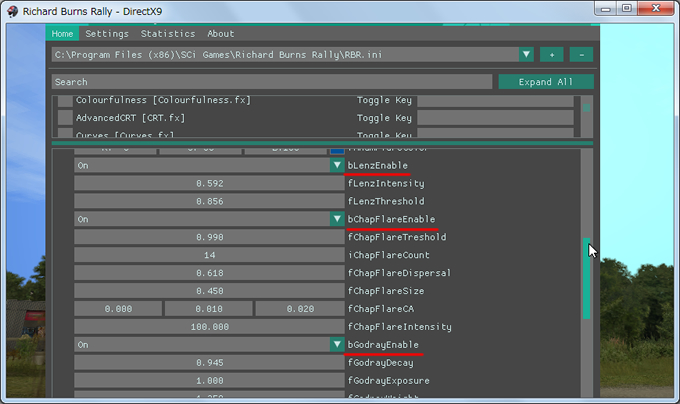Click the Search field
The height and width of the screenshot is (404, 680).
pyautogui.click(x=272, y=82)
